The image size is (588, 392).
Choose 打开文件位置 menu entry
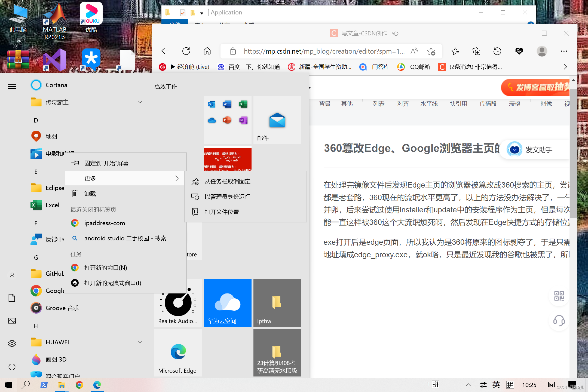[222, 212]
